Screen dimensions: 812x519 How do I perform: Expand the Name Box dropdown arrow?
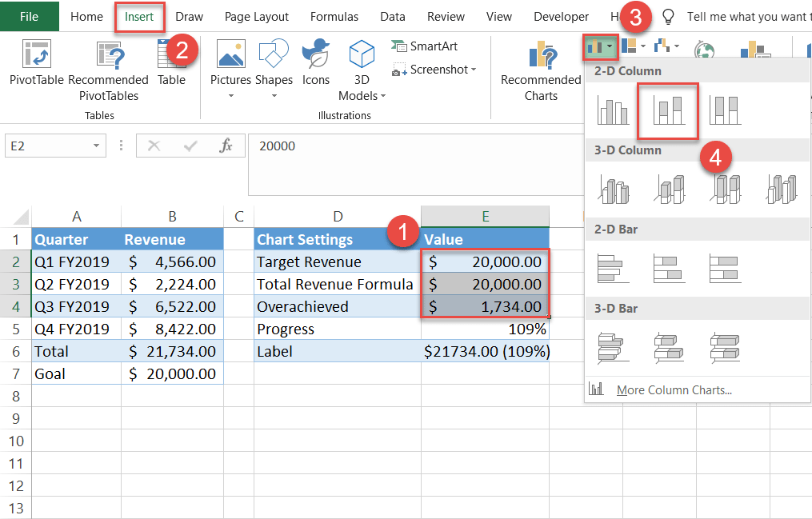click(97, 146)
